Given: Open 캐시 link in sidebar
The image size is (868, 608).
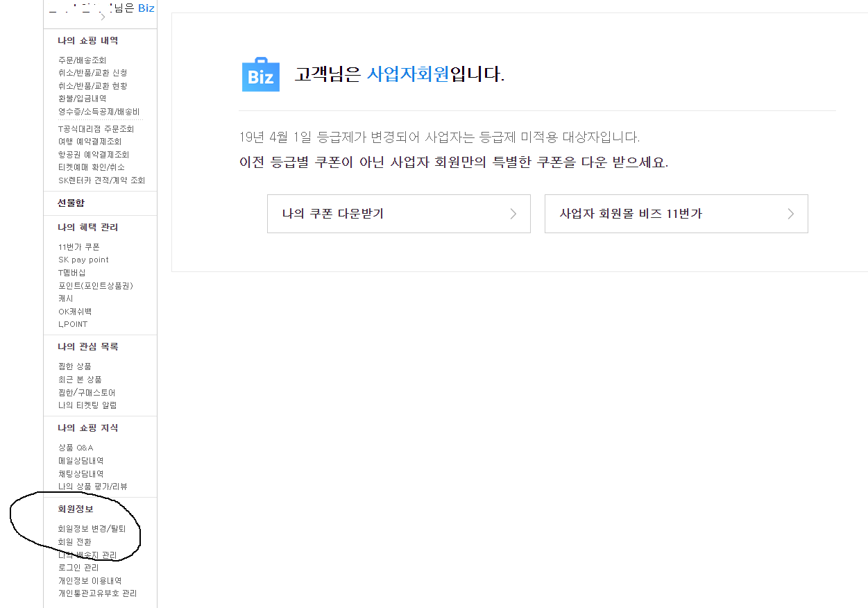Looking at the screenshot, I should pos(66,298).
